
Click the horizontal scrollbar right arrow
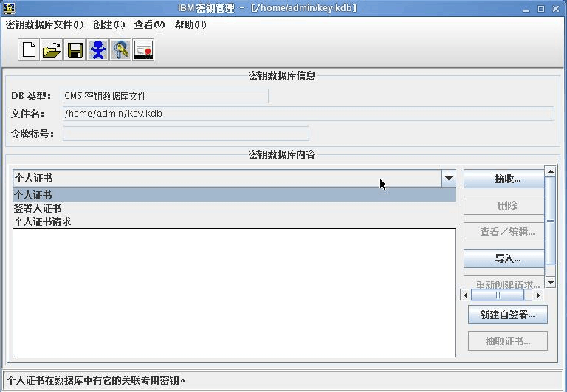[538, 295]
